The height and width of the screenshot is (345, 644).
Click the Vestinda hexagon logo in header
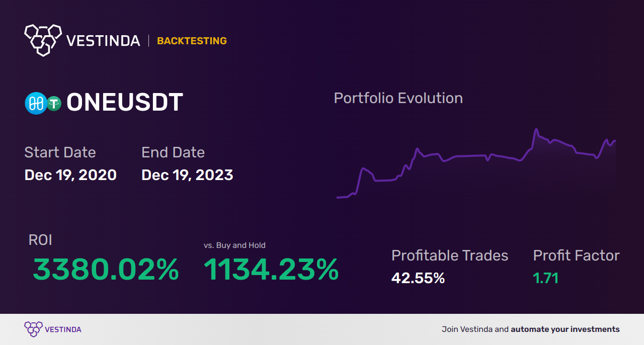click(43, 39)
